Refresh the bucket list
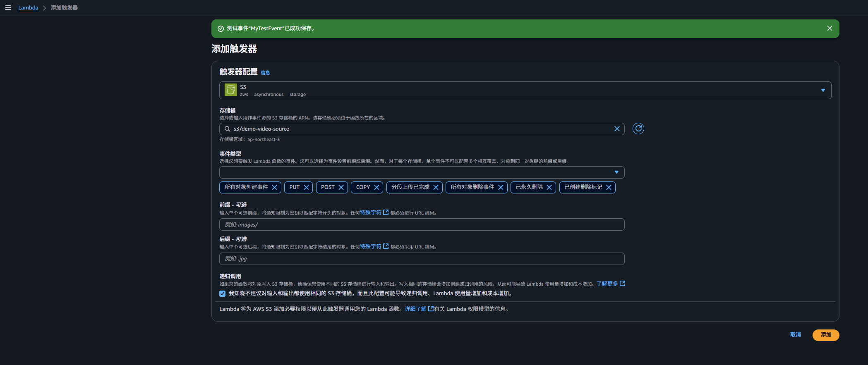This screenshot has height=365, width=868. click(x=638, y=129)
